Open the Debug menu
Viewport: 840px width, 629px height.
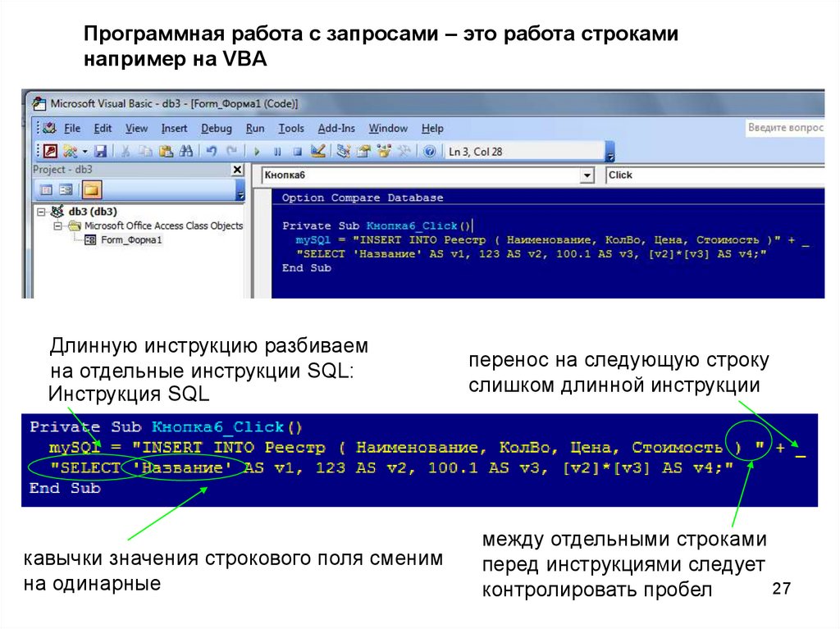[217, 129]
